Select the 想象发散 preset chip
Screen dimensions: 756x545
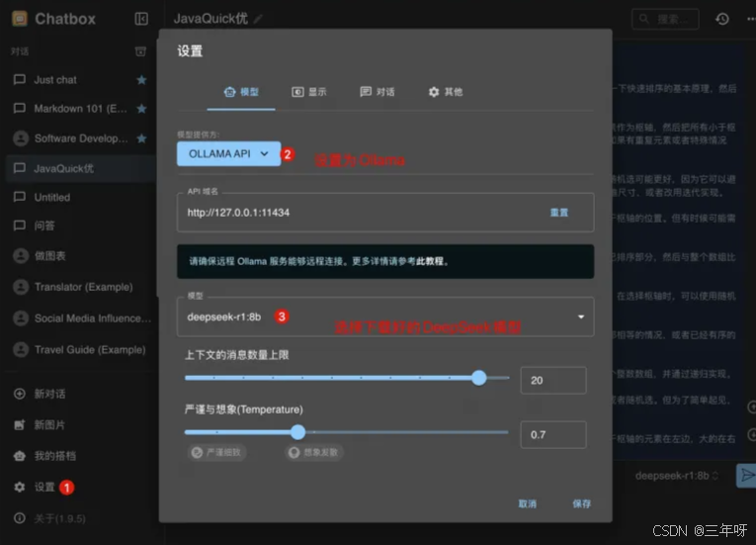coord(314,452)
